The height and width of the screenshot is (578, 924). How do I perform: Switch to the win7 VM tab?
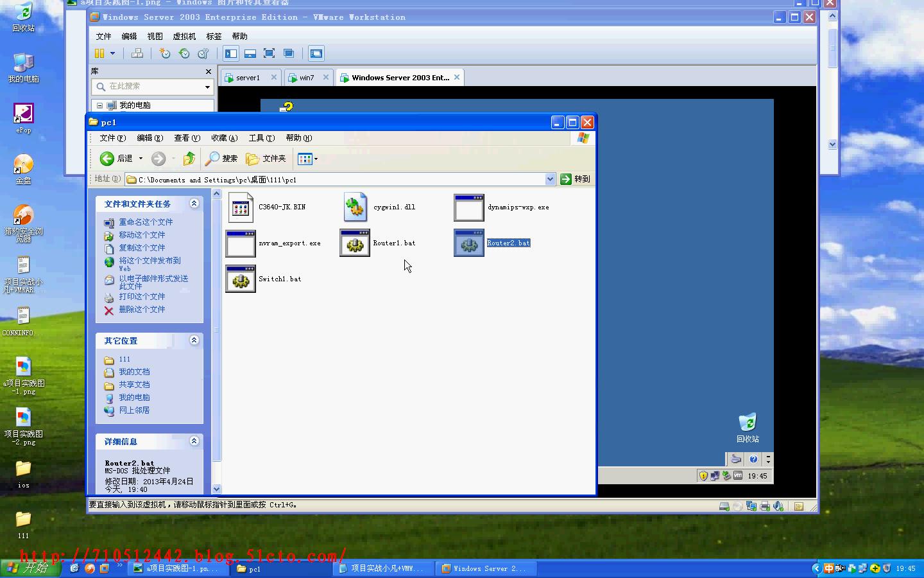[307, 78]
